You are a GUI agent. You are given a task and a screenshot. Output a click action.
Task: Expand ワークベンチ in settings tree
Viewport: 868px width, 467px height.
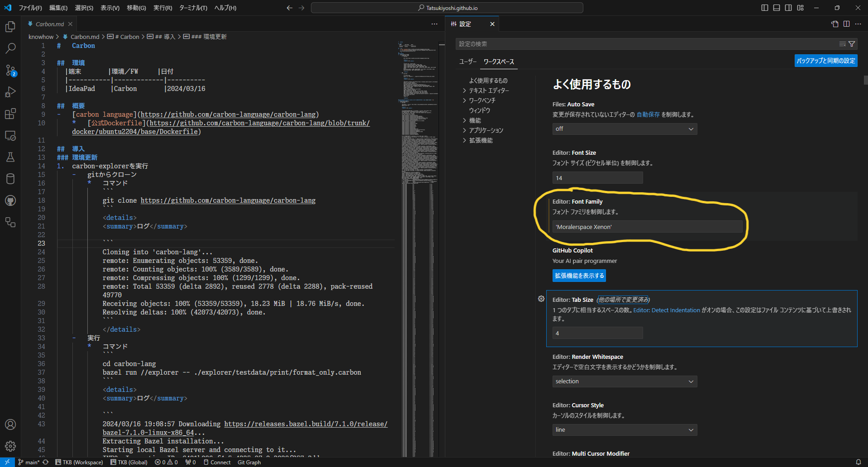point(482,100)
